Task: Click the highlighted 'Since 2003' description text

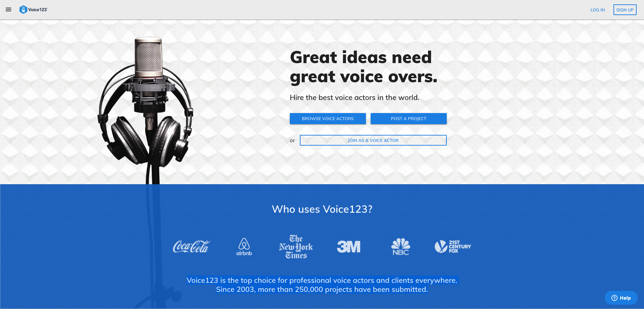Action: (322, 290)
